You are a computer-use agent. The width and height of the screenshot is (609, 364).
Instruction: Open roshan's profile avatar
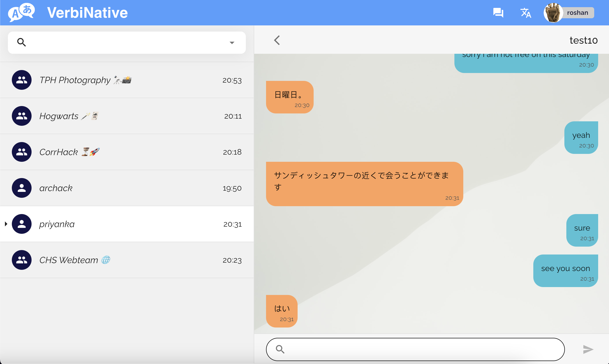pyautogui.click(x=553, y=13)
